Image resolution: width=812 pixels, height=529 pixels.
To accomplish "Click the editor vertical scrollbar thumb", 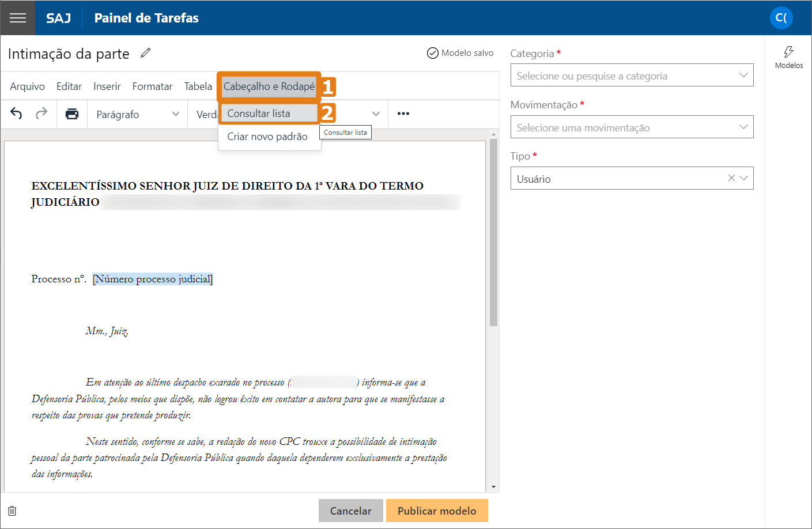I will point(493,232).
